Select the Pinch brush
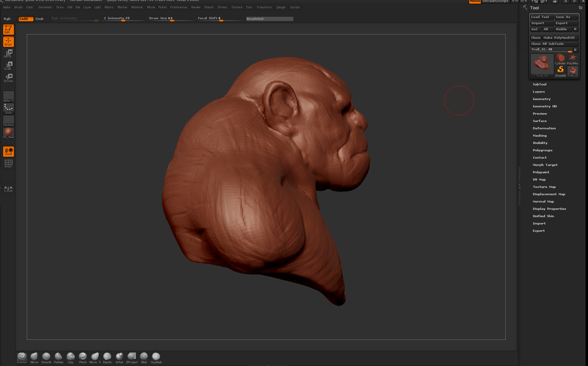 pyautogui.click(x=83, y=358)
